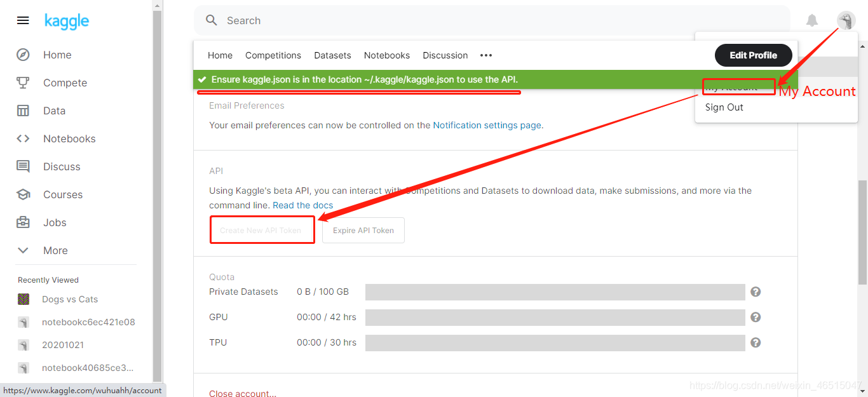Click the GPU quota help icon
The width and height of the screenshot is (868, 397).
point(756,317)
